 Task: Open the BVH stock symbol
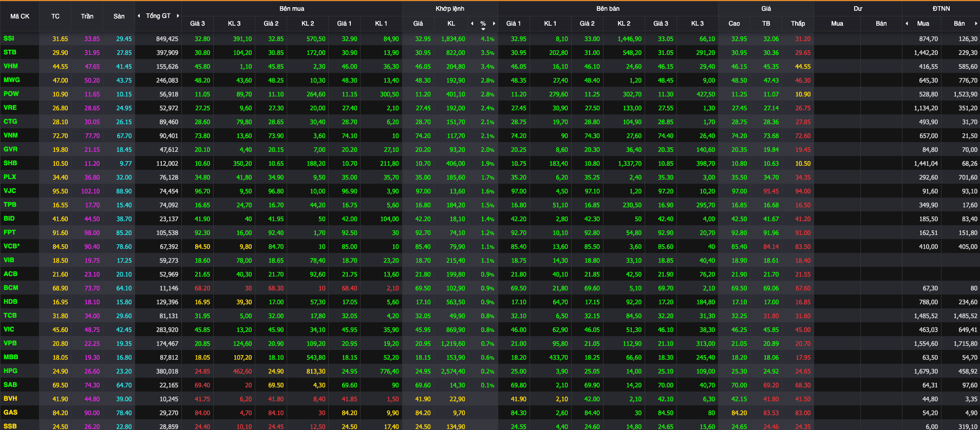click(10, 399)
